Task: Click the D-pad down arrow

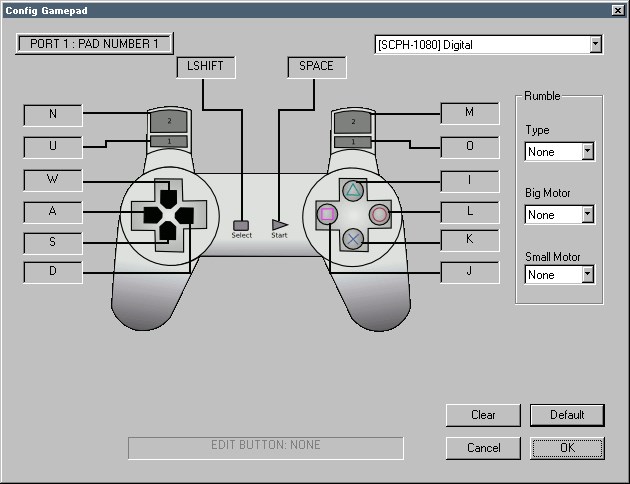Action: point(168,231)
